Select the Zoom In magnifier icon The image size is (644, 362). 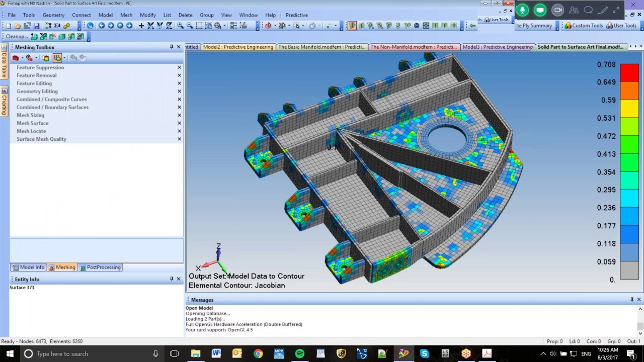tap(180, 26)
